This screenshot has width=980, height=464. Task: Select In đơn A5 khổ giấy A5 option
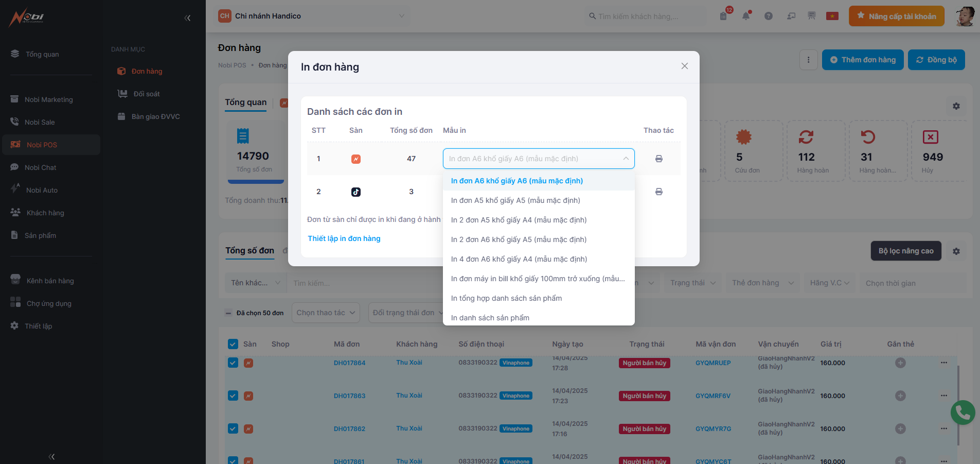[515, 200]
